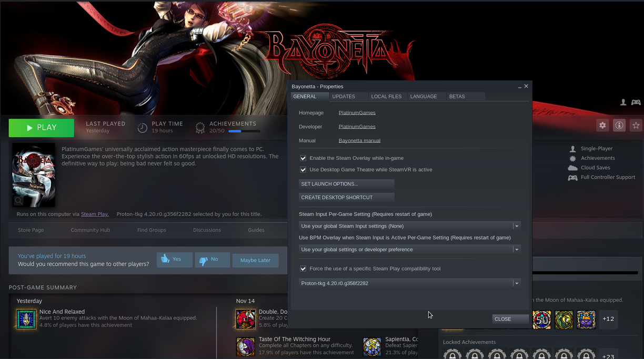The height and width of the screenshot is (359, 644).
Task: Show the +12 more unlocked achievements
Action: click(608, 319)
